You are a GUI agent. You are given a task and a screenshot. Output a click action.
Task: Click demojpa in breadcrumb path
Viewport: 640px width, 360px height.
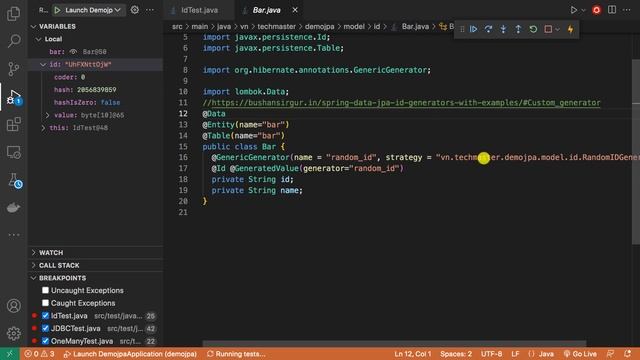tap(320, 27)
